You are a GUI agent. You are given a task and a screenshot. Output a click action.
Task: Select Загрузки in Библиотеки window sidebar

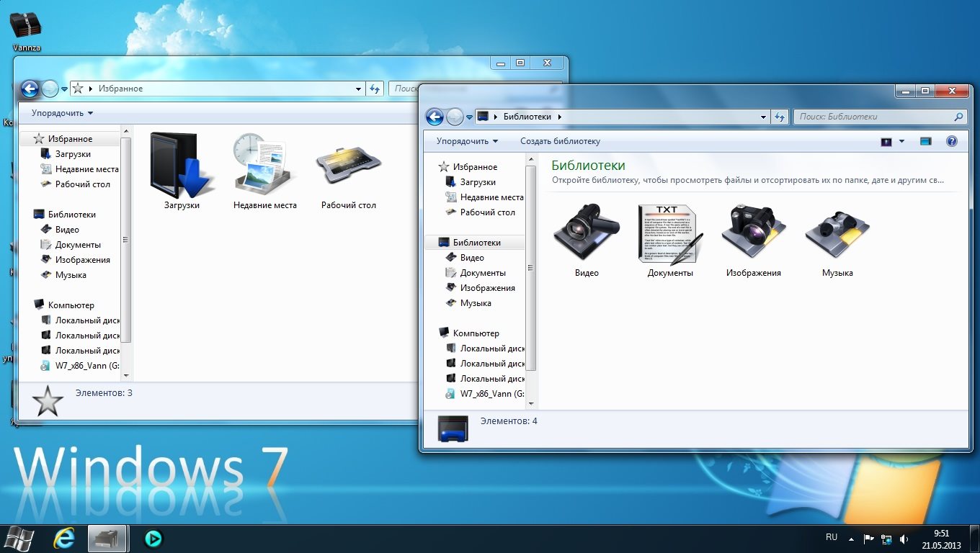pyautogui.click(x=478, y=182)
